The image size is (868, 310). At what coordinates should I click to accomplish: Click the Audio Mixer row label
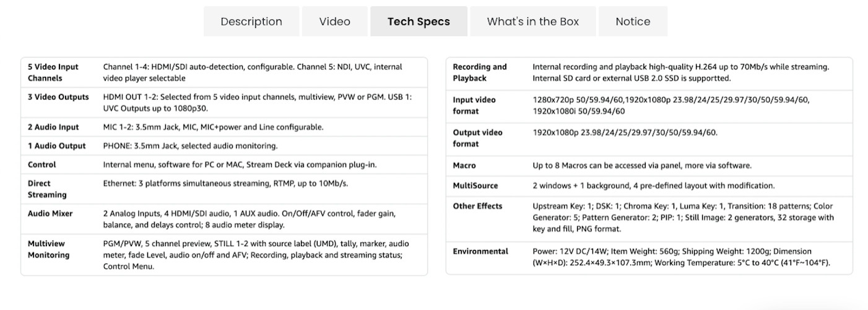click(50, 213)
